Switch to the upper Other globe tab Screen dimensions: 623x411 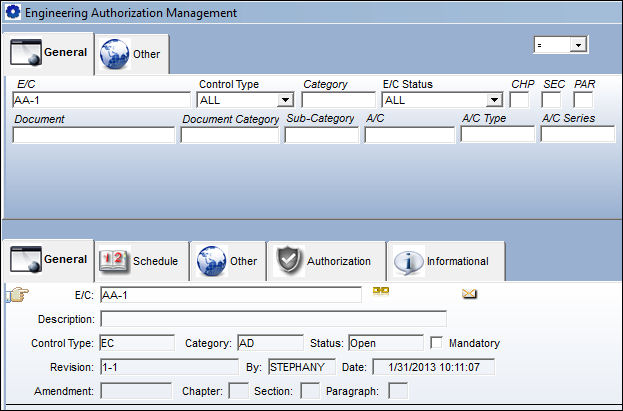[x=132, y=54]
